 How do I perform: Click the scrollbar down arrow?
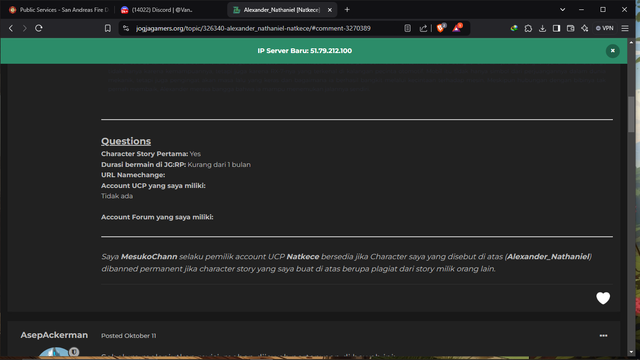tap(631, 351)
